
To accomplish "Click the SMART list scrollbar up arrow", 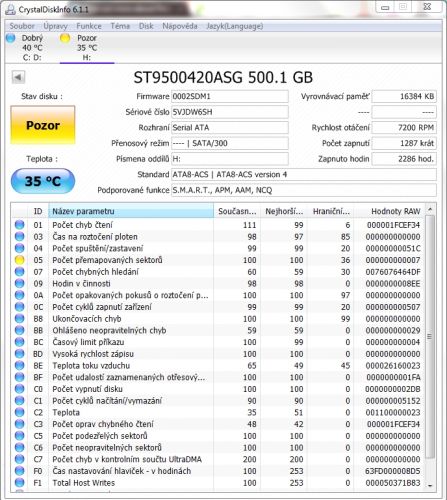I will coord(430,209).
